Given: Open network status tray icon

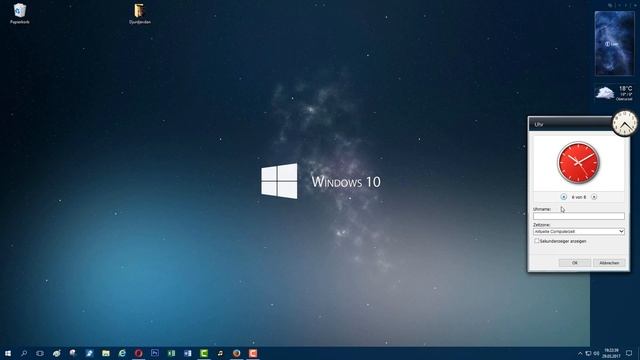Looking at the screenshot, I should pyautogui.click(x=588, y=353).
